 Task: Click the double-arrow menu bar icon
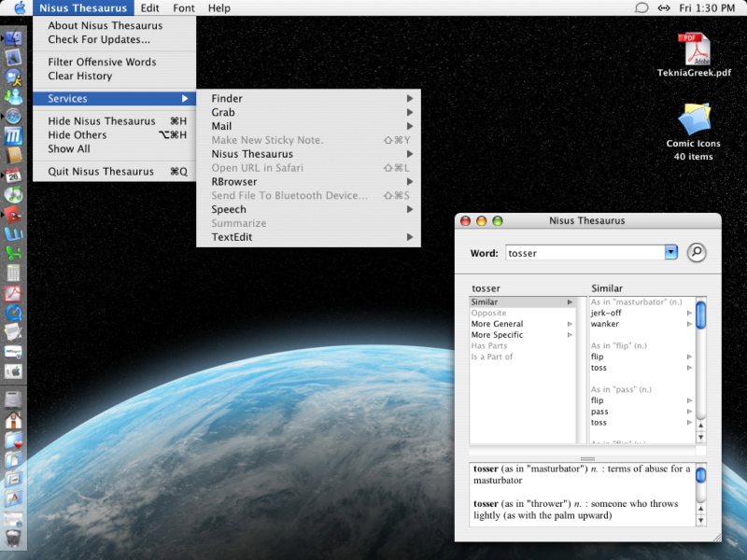pyautogui.click(x=664, y=7)
